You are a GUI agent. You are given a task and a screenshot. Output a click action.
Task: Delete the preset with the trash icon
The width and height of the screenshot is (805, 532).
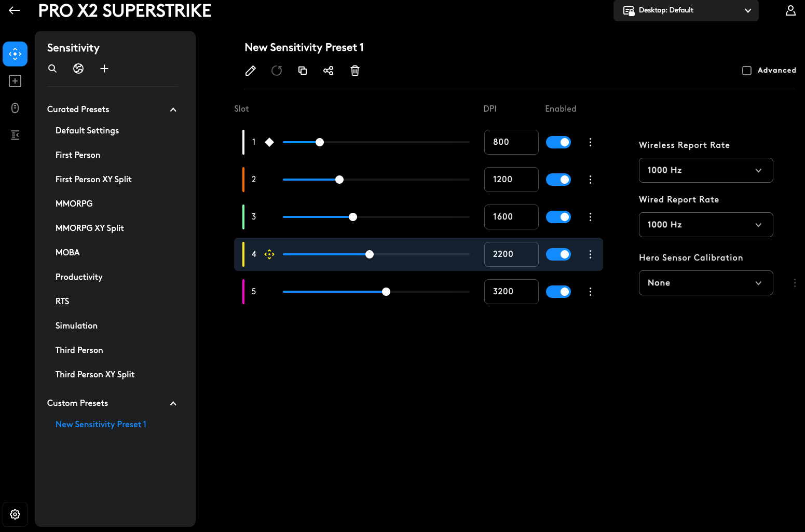click(355, 71)
